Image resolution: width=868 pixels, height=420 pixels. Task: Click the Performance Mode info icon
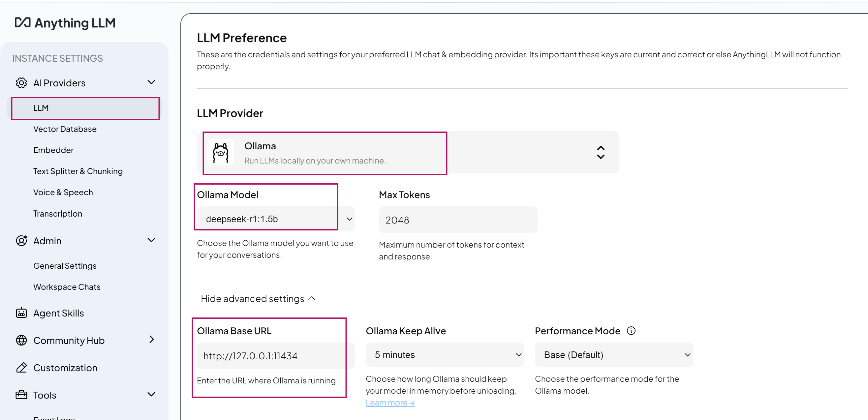pyautogui.click(x=631, y=331)
